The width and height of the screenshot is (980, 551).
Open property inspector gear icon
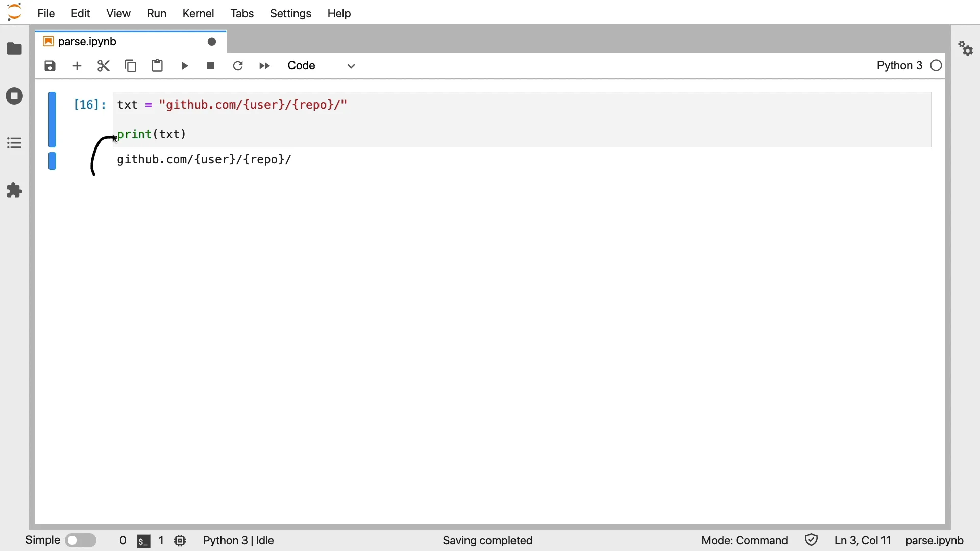coord(966,49)
